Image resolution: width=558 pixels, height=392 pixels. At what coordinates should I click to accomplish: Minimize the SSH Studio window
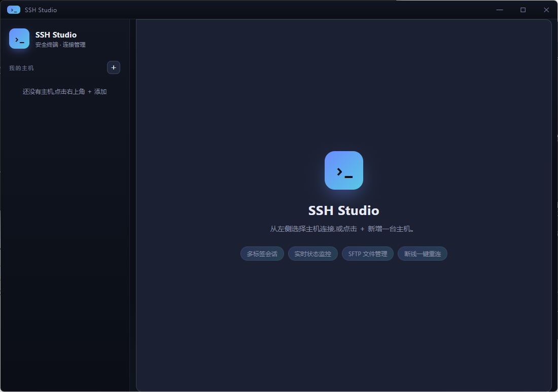[500, 10]
